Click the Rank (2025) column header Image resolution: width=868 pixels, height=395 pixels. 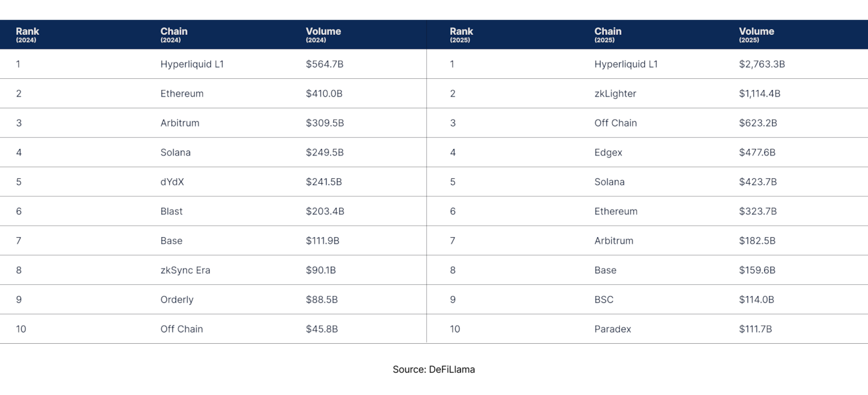(x=462, y=35)
